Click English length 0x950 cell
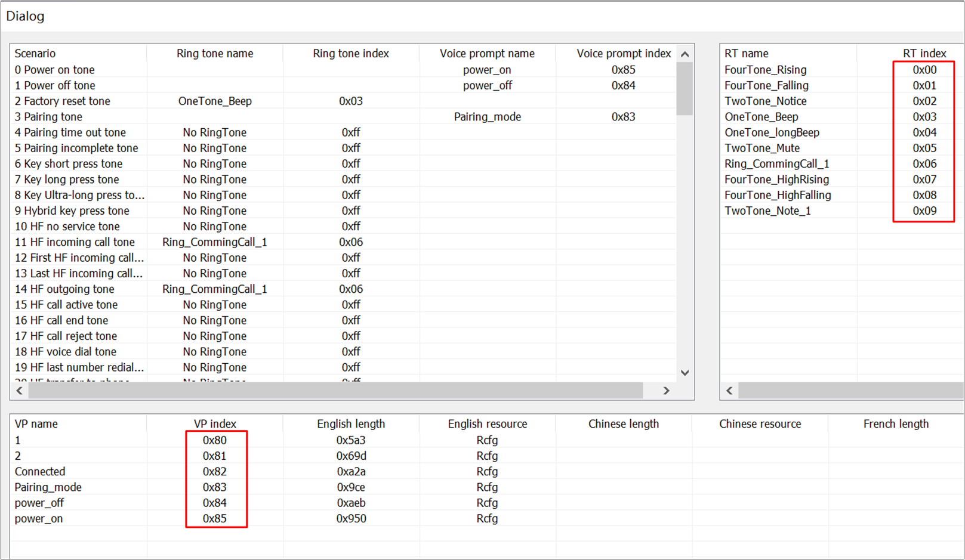965x560 pixels. tap(351, 519)
